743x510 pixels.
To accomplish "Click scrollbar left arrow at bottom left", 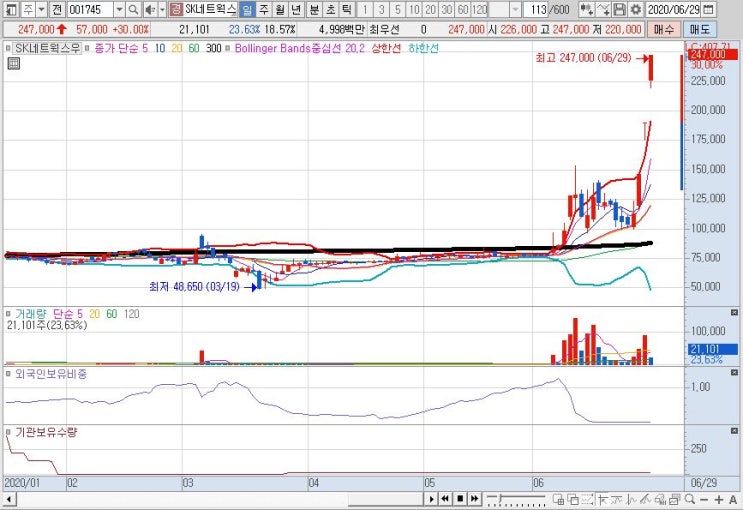I will 9,499.
